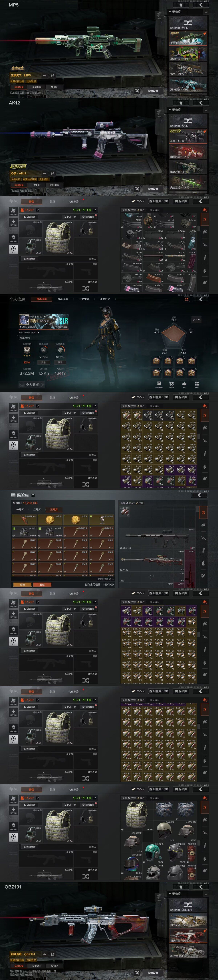This screenshot has width=218, height=980.
Task: Choose 07式林地迷彩 QBZ191 skin
Action: click(188, 951)
